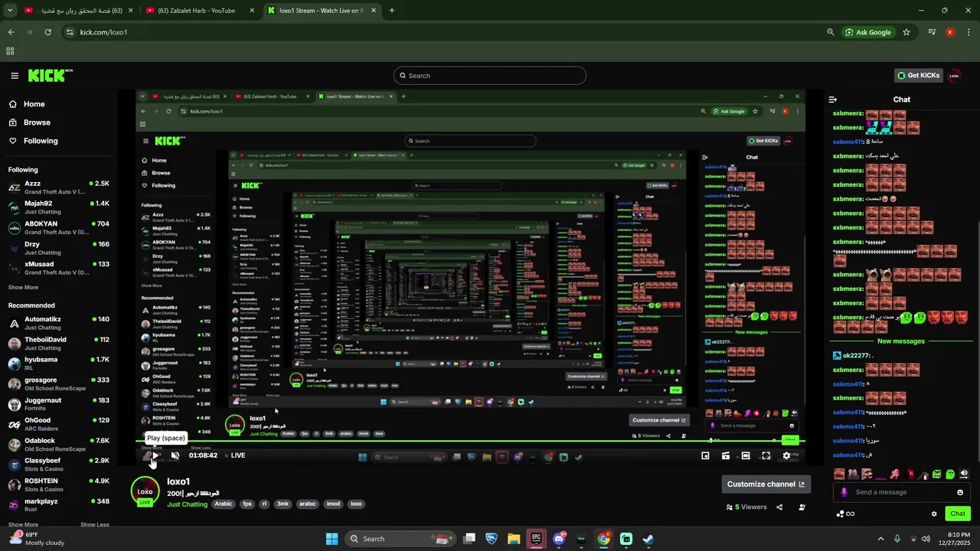Open the Windows Start menu
This screenshot has width=980, height=551.
(x=332, y=539)
